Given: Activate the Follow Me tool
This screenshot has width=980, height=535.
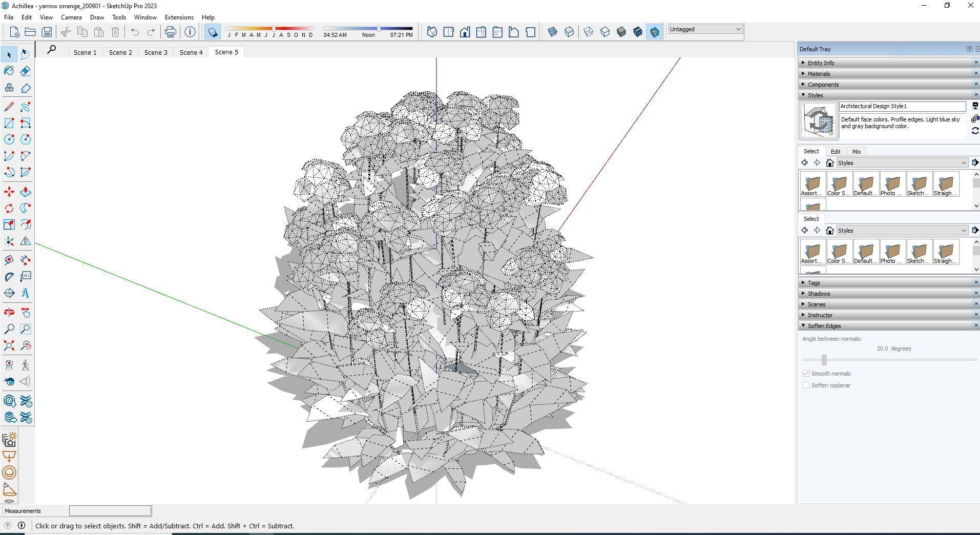Looking at the screenshot, I should click(x=26, y=208).
